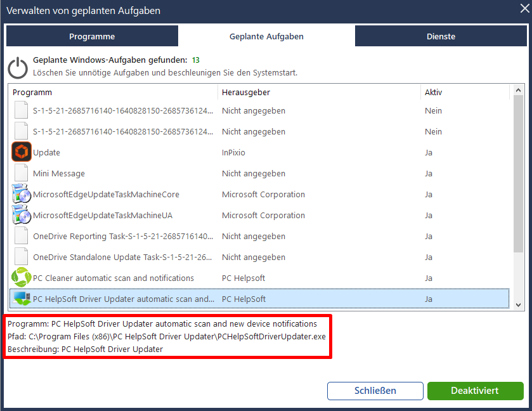Click the power symbol icon beside the heading

coord(18,68)
